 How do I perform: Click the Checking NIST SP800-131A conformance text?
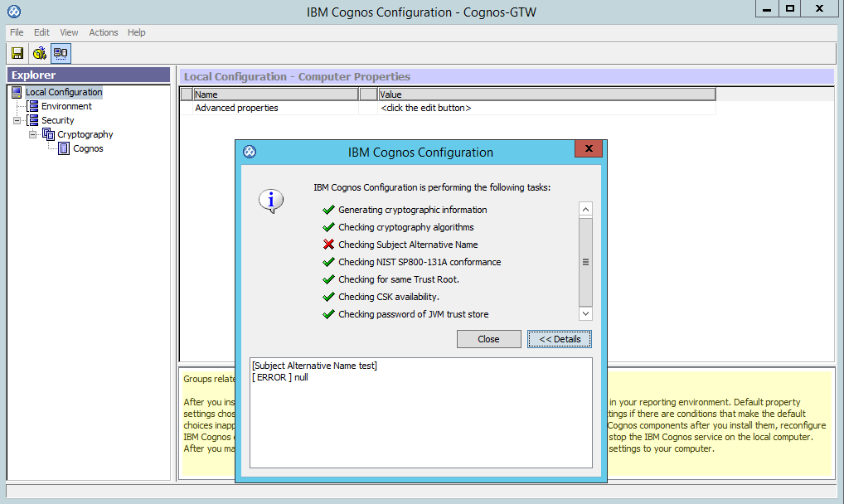point(420,262)
